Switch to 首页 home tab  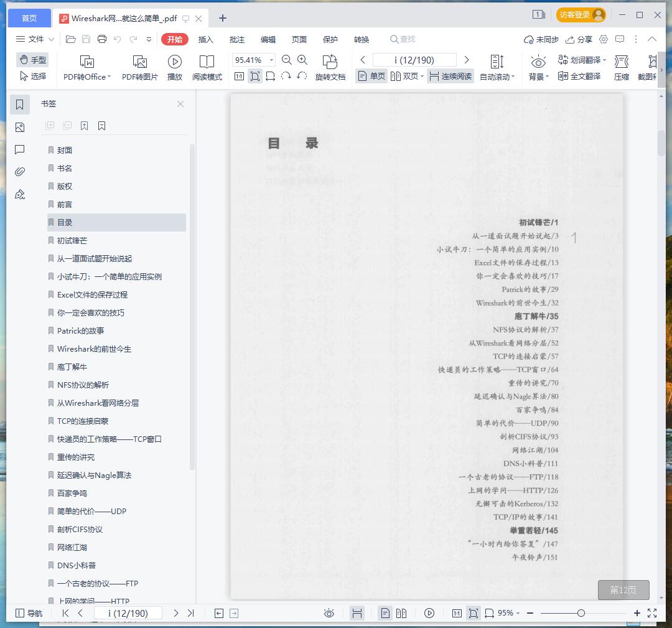click(x=29, y=18)
